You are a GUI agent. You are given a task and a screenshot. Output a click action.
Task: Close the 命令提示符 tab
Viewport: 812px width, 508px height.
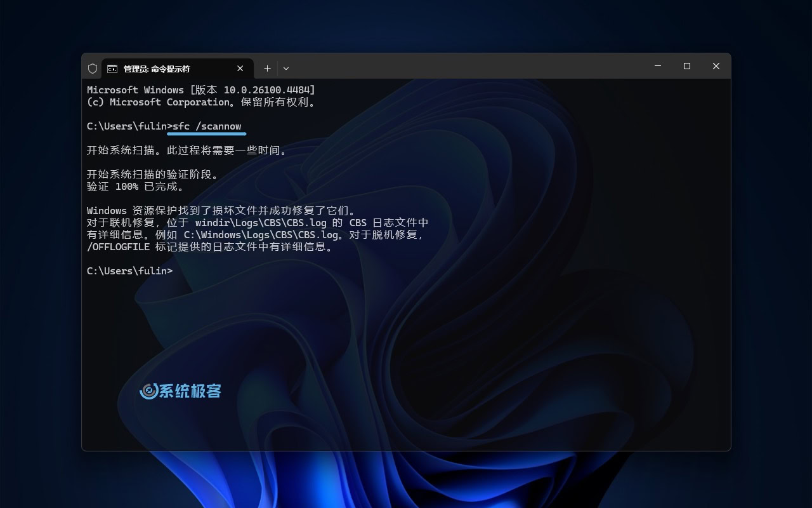[240, 69]
